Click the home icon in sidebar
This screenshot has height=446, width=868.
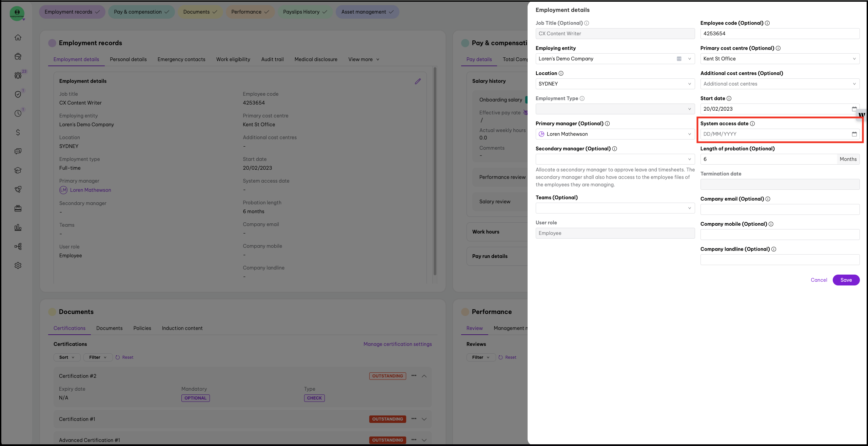click(x=18, y=37)
